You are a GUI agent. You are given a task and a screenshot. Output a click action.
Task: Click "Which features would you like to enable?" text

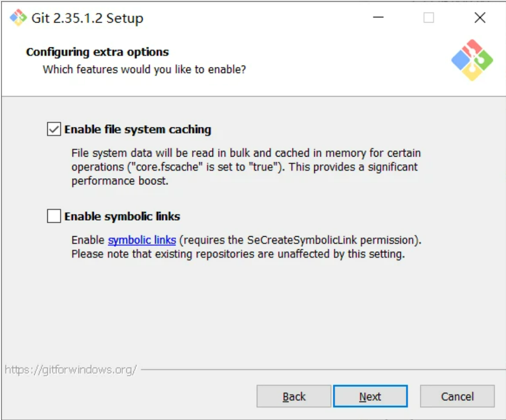144,69
